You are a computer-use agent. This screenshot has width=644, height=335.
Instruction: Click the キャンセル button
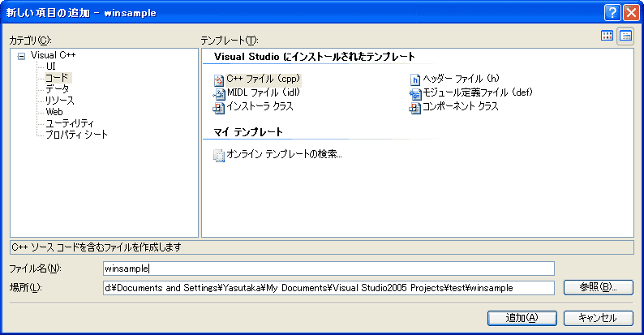point(598,318)
